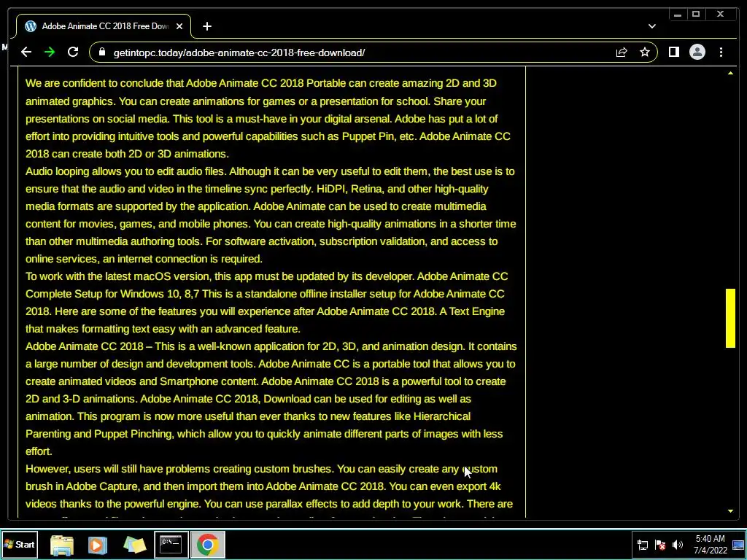Open the Windows Start menu
The height and width of the screenshot is (560, 747).
pos(20,544)
